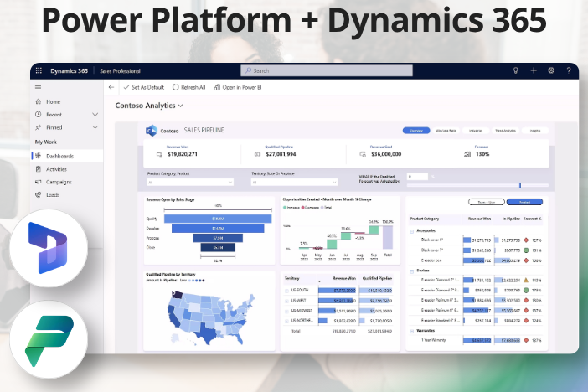Select the Trend Analytics report tab

pos(506,130)
